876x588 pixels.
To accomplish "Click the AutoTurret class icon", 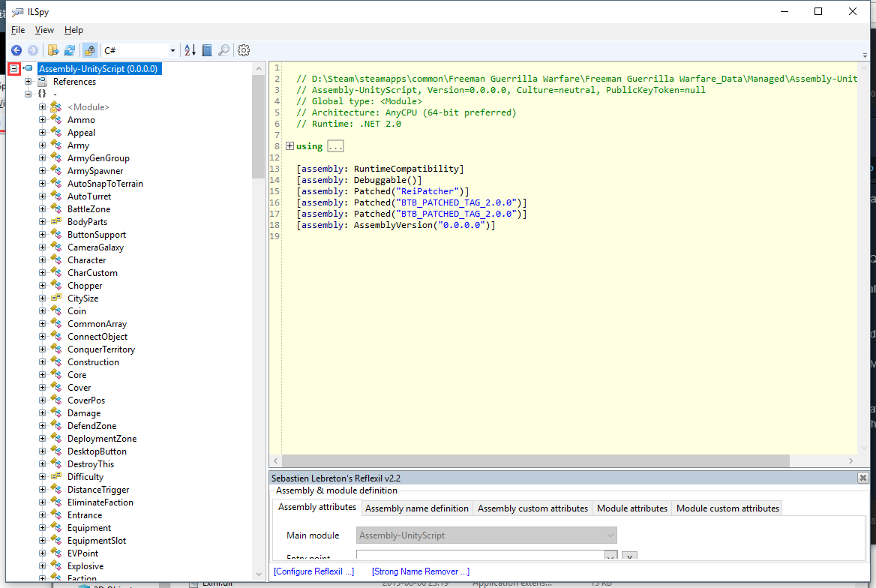I will click(55, 196).
